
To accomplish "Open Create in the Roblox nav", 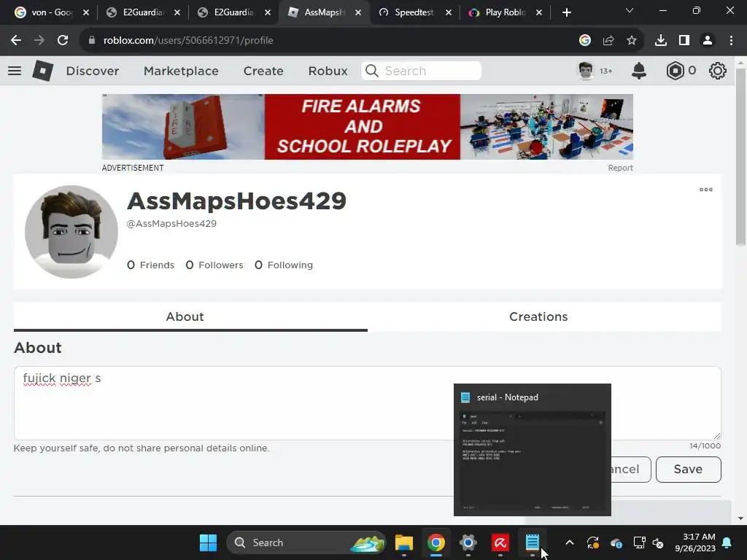I will (263, 71).
